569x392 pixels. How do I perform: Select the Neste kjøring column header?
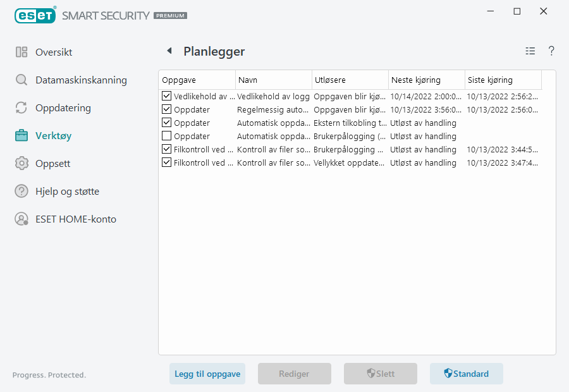[x=425, y=80]
